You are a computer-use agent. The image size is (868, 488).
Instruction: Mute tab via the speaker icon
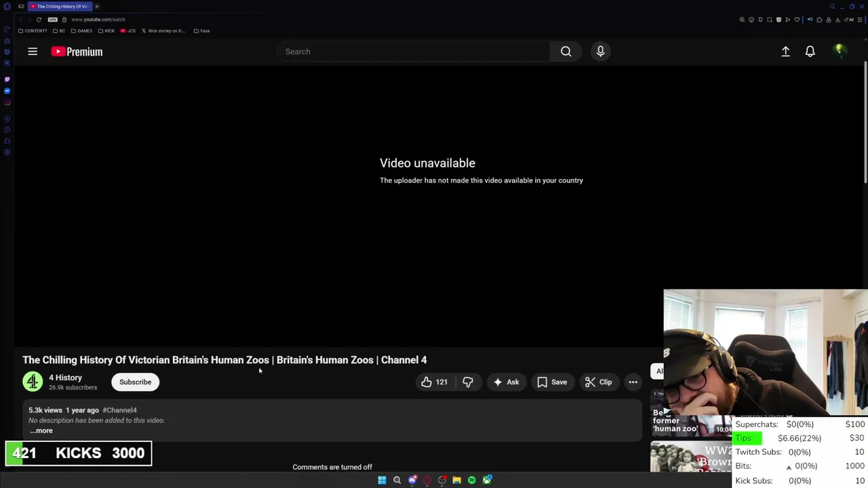(810, 20)
